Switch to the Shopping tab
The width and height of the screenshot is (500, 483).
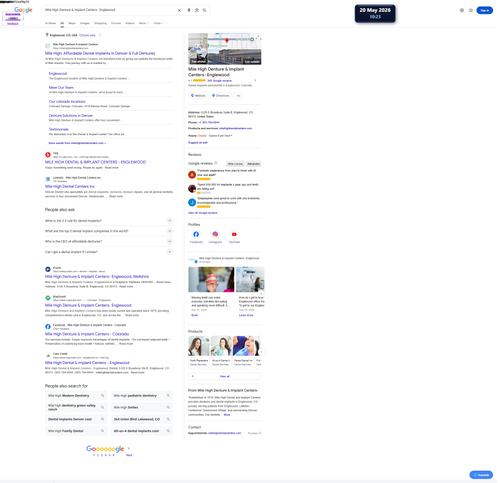tap(100, 23)
